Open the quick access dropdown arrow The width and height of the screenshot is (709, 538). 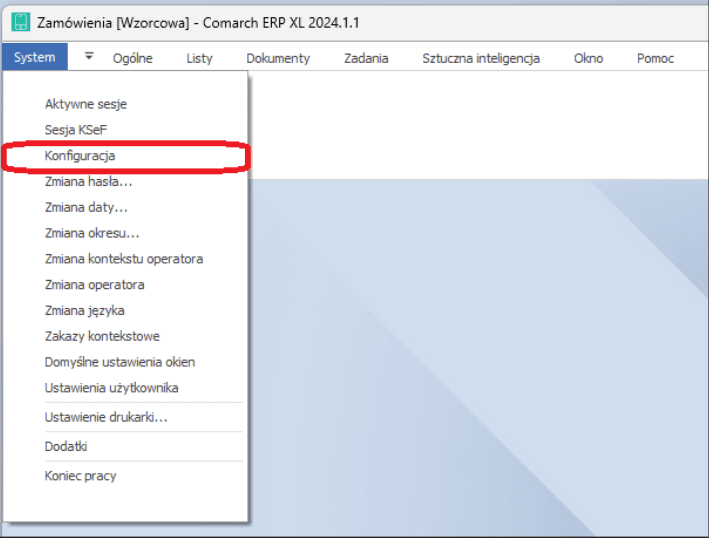click(89, 57)
